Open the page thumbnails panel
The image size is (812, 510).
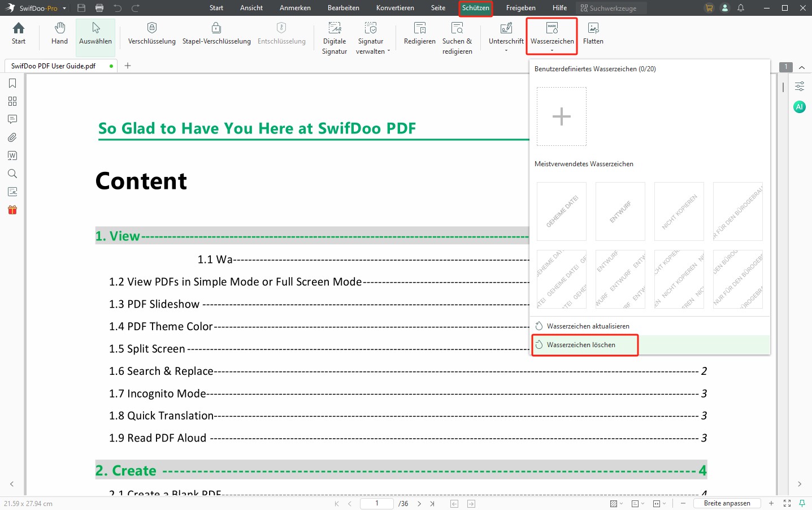[12, 101]
